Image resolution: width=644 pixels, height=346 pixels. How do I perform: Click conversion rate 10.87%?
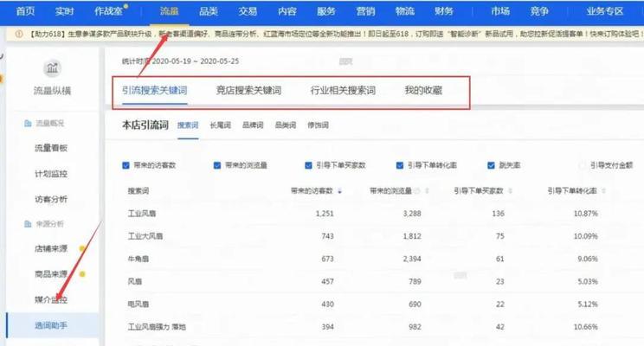pyautogui.click(x=586, y=214)
